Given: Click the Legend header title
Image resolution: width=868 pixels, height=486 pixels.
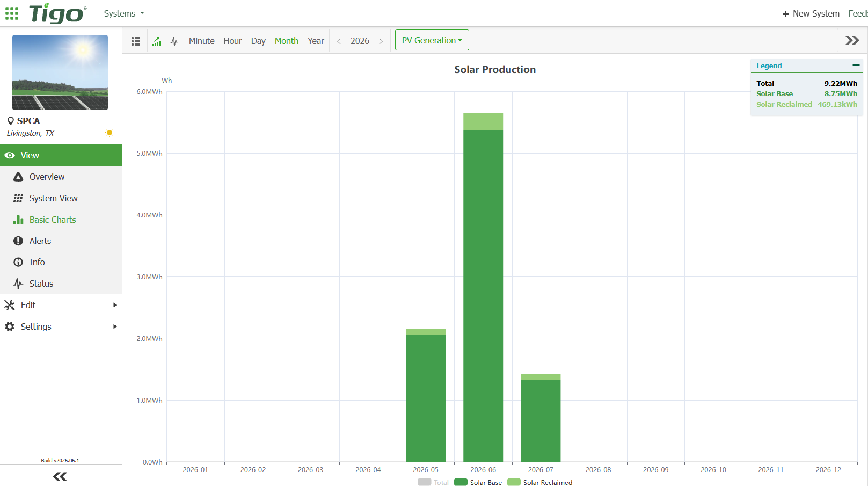Looking at the screenshot, I should click(x=769, y=66).
